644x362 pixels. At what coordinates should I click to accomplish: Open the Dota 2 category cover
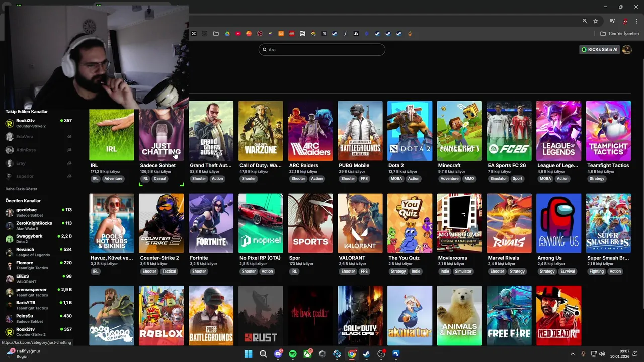[410, 131]
